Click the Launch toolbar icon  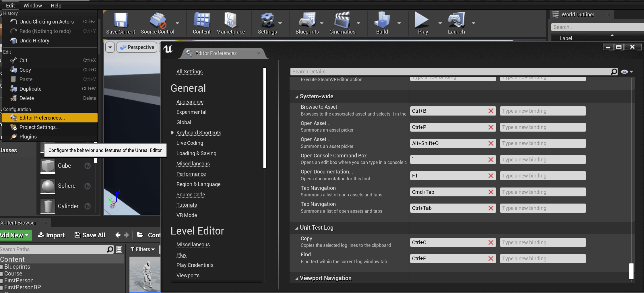click(x=456, y=24)
